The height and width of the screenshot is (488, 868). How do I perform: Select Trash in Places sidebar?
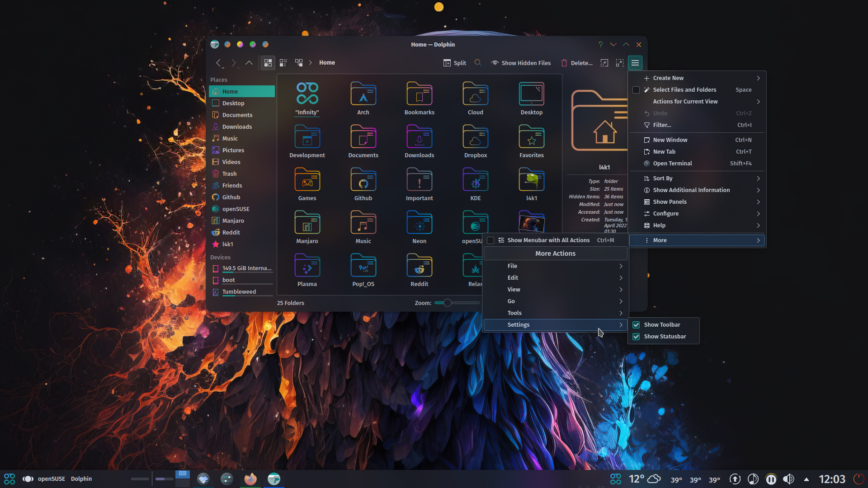242,174
